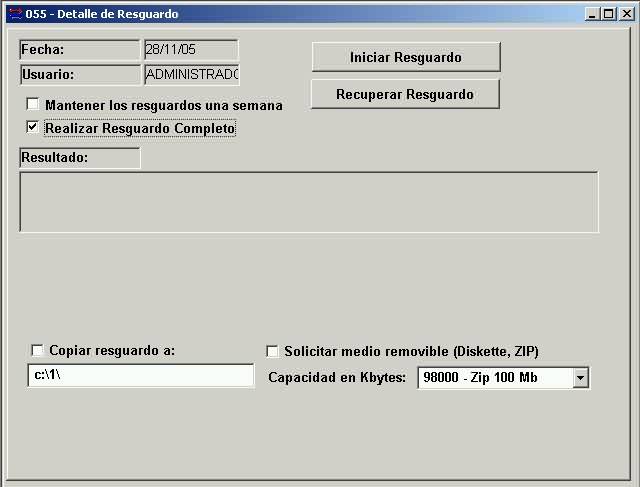Select the Usuario field showing ADMINISTRADO
The image size is (640, 487).
pos(190,74)
